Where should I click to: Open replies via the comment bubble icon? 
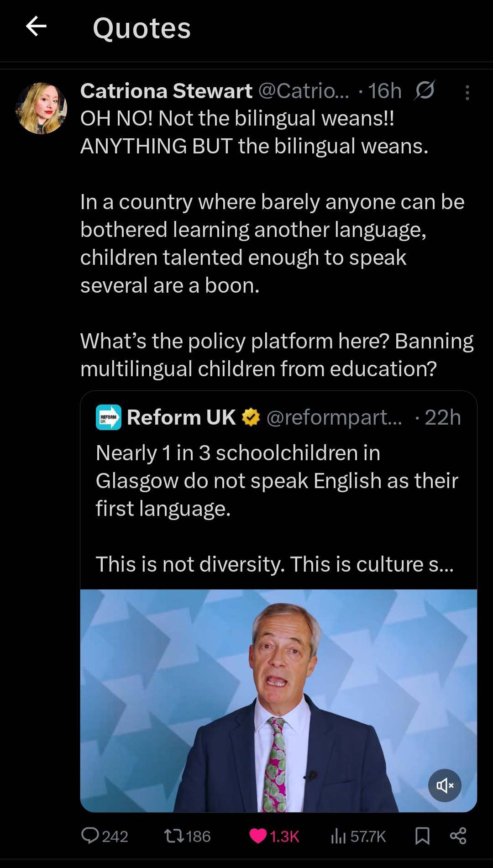click(x=90, y=836)
